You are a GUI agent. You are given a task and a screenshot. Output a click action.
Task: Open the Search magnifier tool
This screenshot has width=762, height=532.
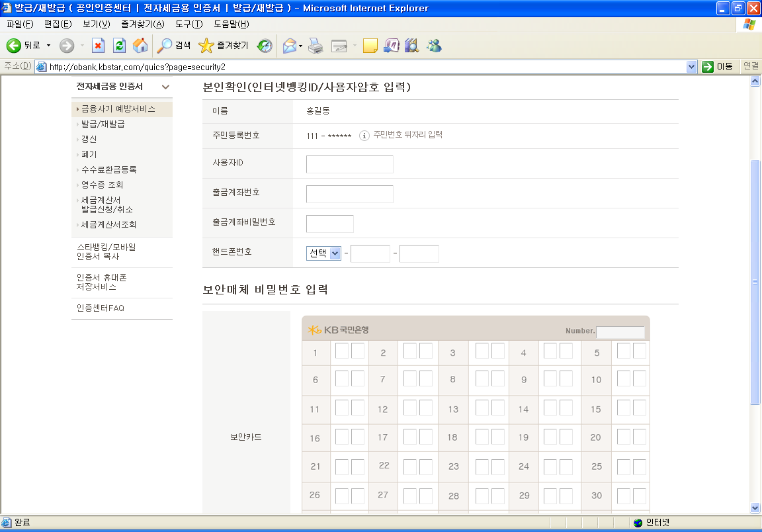pyautogui.click(x=164, y=46)
